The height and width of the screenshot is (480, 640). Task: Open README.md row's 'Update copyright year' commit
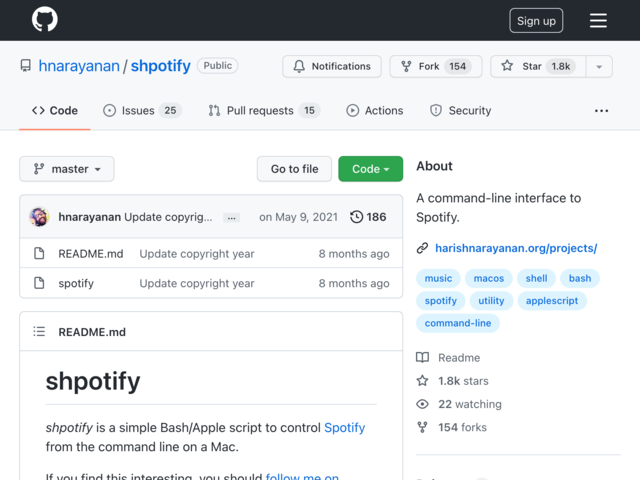[197, 254]
